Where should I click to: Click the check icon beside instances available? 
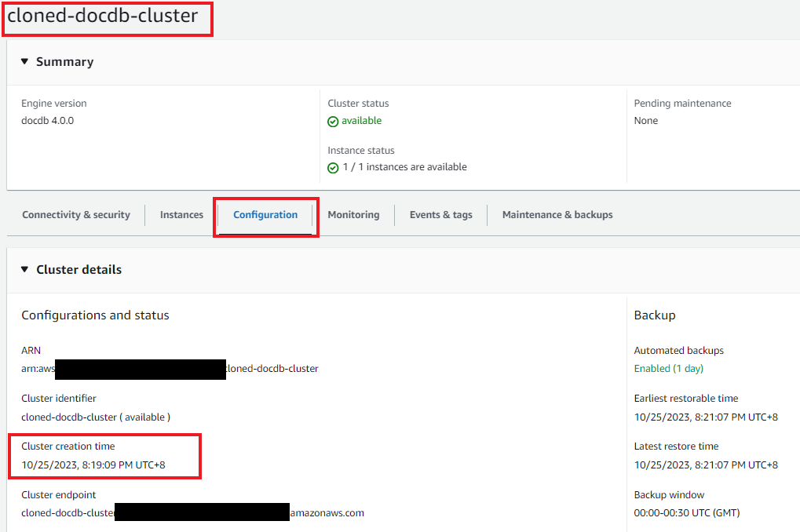click(333, 168)
